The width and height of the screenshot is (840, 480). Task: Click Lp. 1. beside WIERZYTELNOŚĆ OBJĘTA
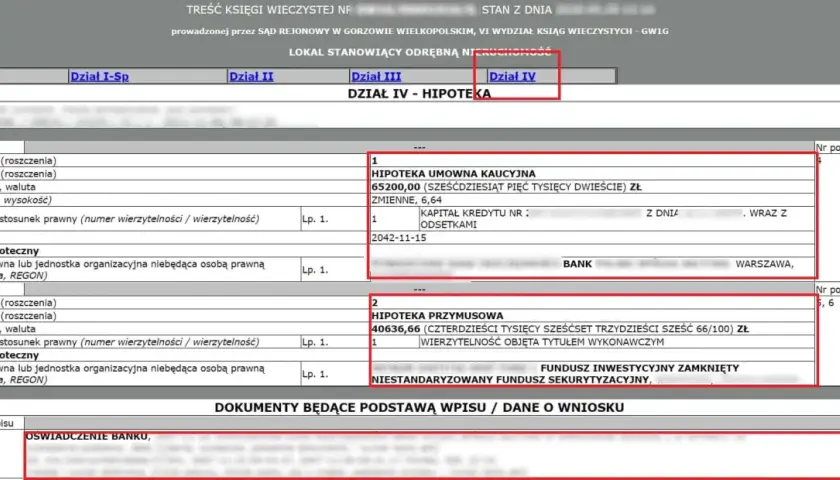coord(315,342)
